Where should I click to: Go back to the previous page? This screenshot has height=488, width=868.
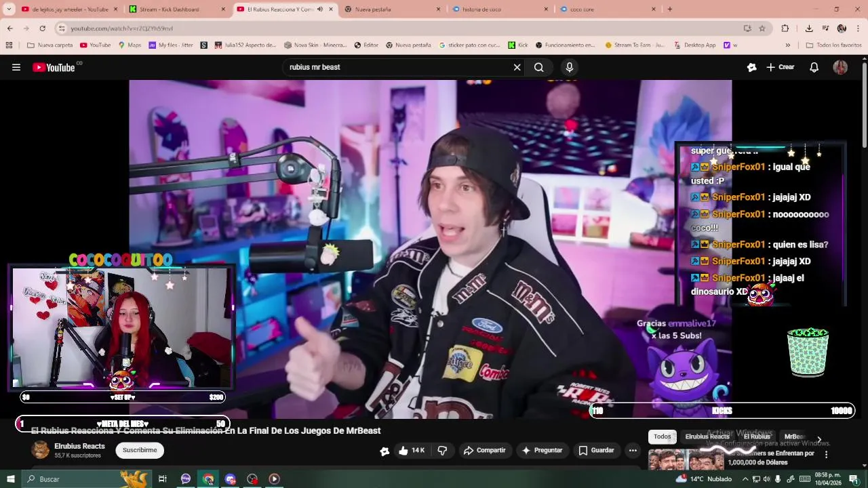point(9,28)
